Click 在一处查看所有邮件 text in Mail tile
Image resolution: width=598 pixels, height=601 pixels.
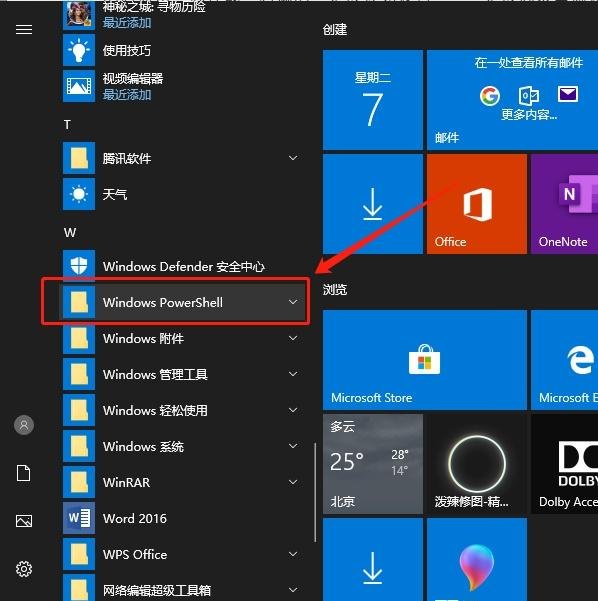click(529, 62)
